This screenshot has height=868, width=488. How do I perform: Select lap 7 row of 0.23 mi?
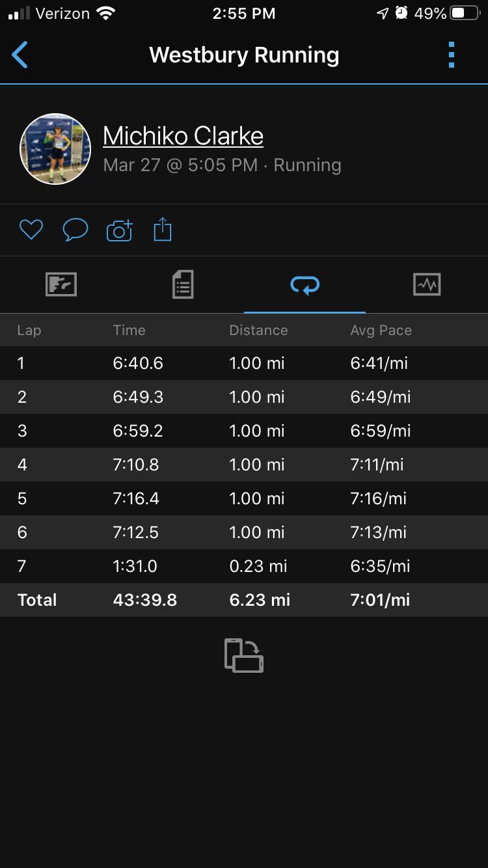244,566
